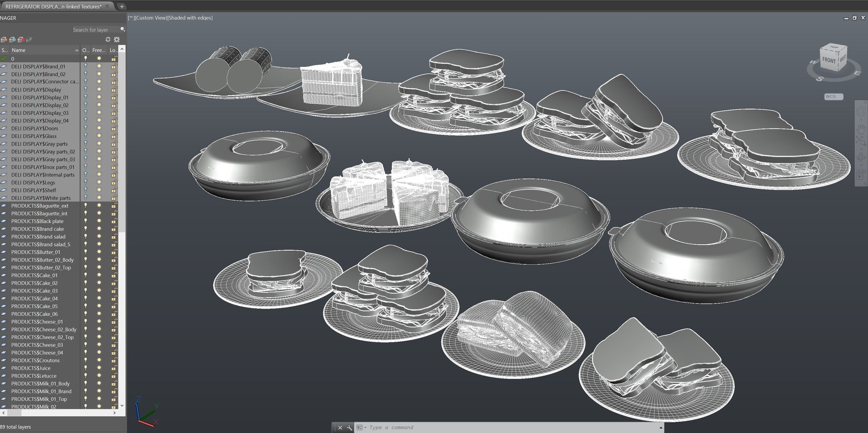This screenshot has height=433, width=868.
Task: Open the viewport controls [-] menu
Action: (x=131, y=18)
